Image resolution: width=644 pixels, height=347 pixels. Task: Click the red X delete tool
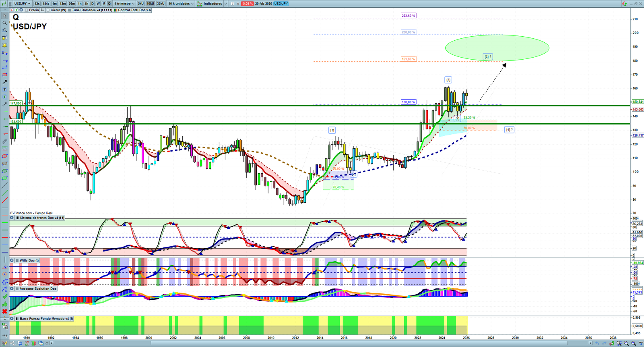pos(4,311)
